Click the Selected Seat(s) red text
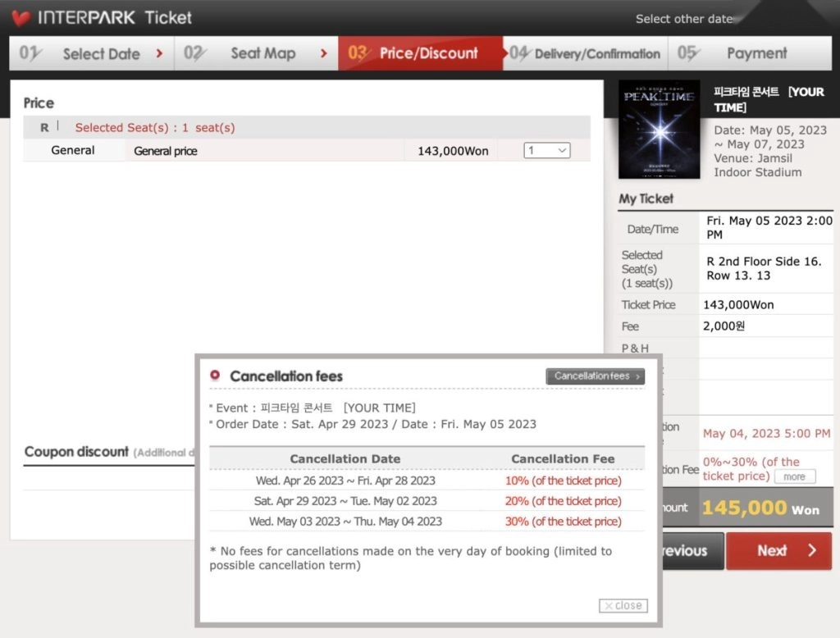Image resolution: width=840 pixels, height=638 pixels. [x=155, y=128]
